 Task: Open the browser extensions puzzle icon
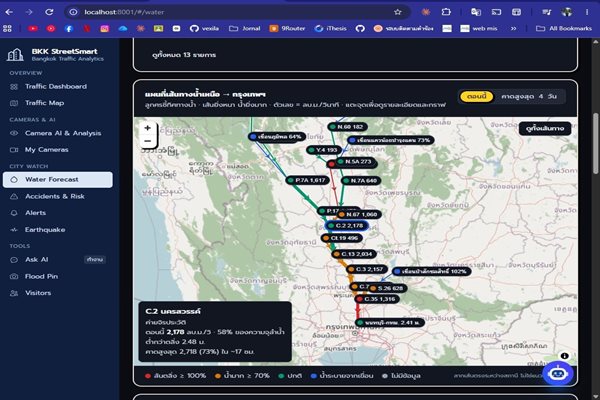(x=446, y=12)
